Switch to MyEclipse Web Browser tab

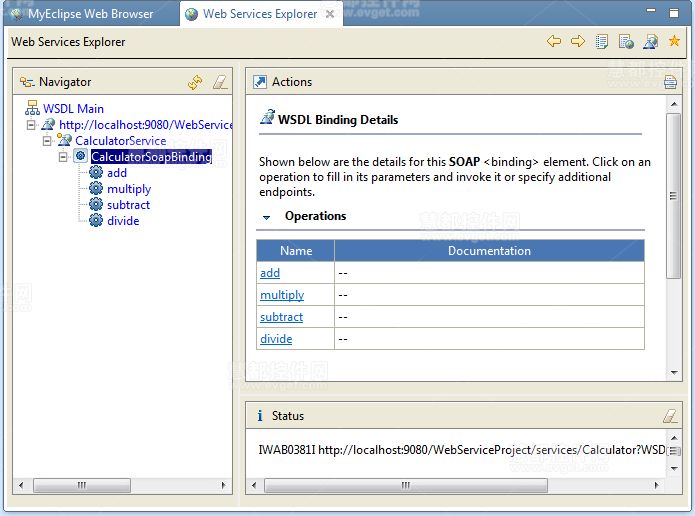point(91,14)
